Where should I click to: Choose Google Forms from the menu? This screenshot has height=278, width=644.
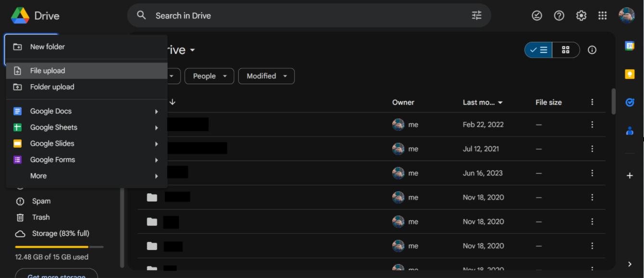click(x=87, y=160)
